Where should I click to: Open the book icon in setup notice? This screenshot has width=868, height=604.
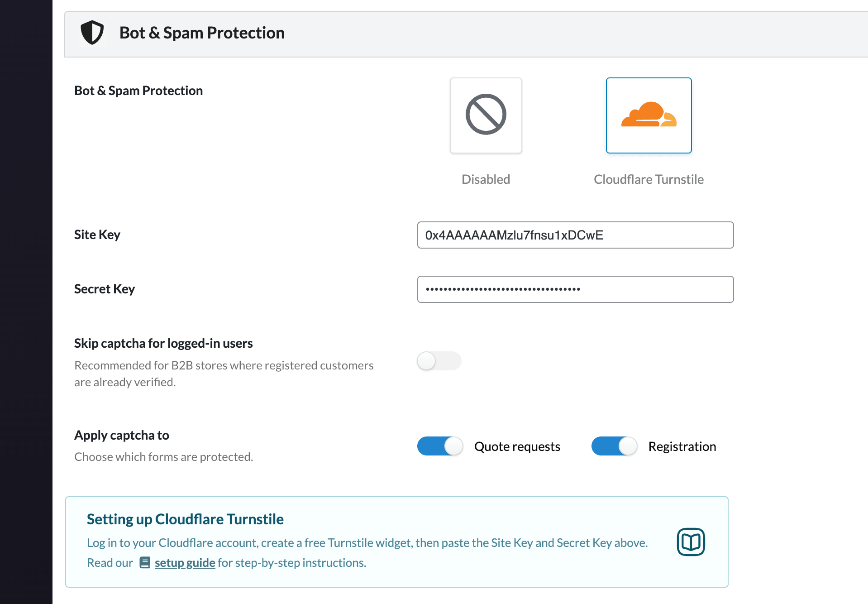691,542
